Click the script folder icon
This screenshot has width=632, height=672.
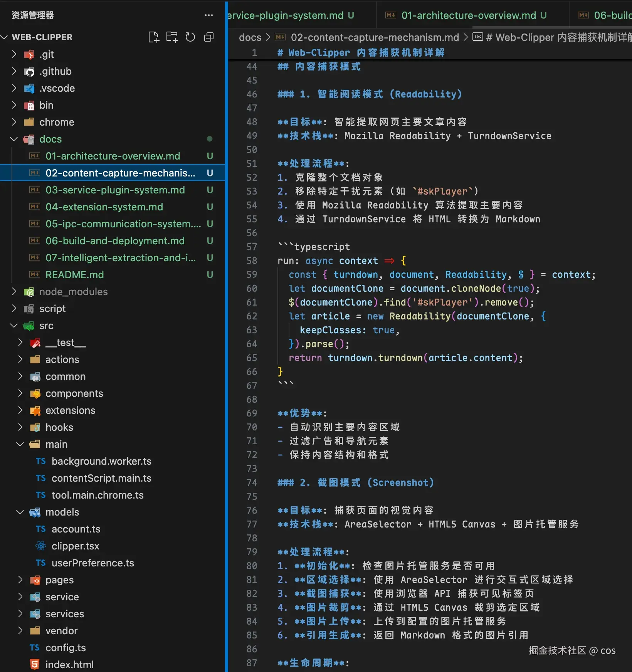[29, 309]
